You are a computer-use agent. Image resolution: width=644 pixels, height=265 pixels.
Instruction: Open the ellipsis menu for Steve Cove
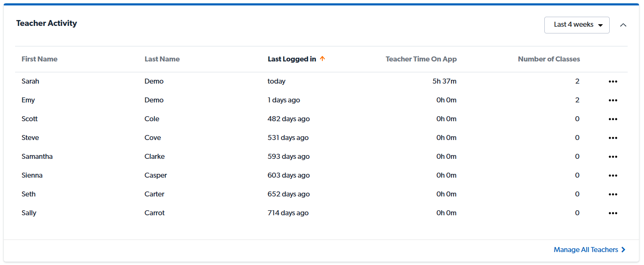(x=613, y=138)
